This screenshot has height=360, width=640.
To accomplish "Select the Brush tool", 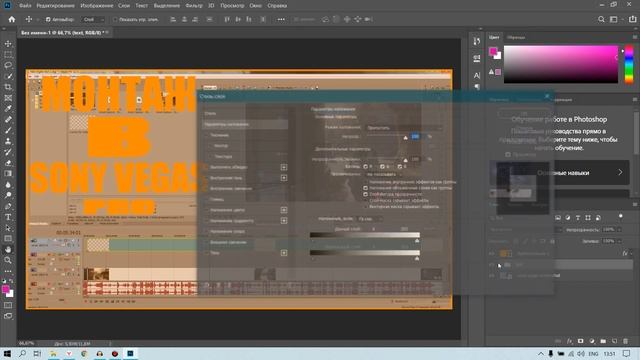I will click(8, 130).
